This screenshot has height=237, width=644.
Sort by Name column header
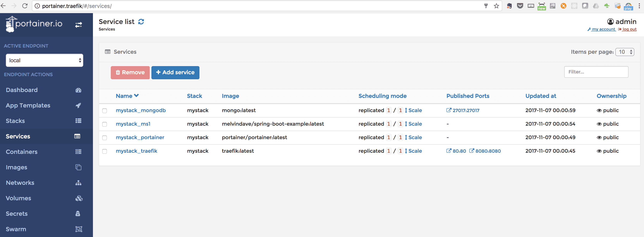(127, 96)
